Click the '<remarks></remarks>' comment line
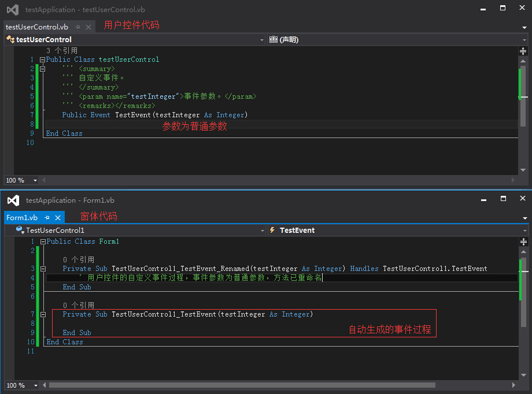 109,106
